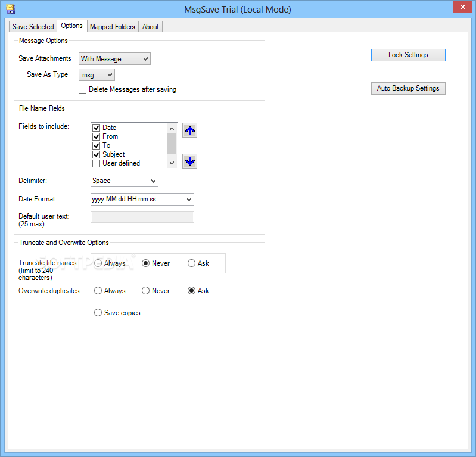Toggle the Subject field checkbox
The height and width of the screenshot is (457, 476).
(97, 154)
